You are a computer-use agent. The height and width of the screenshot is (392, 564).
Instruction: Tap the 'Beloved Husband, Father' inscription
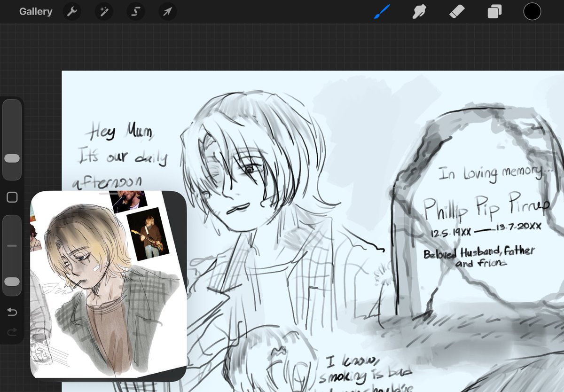click(x=479, y=252)
